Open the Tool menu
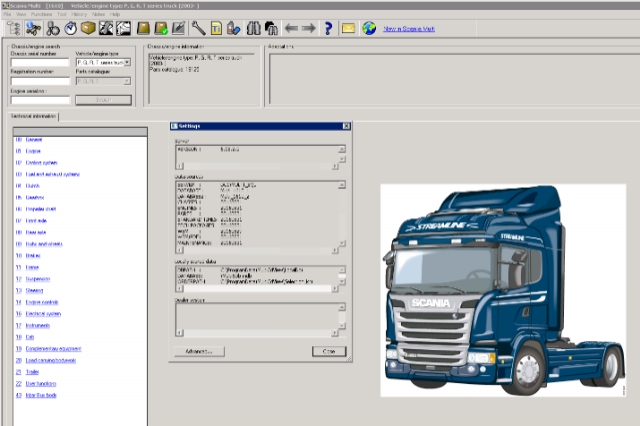The height and width of the screenshot is (426, 640). pos(62,14)
